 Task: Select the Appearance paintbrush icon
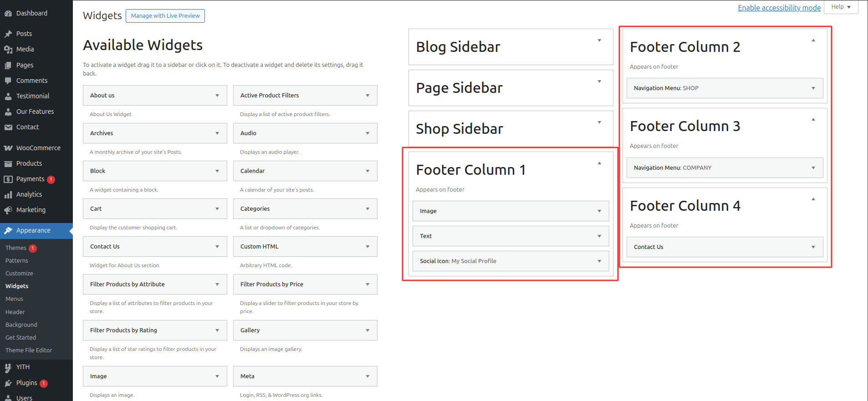click(x=9, y=230)
